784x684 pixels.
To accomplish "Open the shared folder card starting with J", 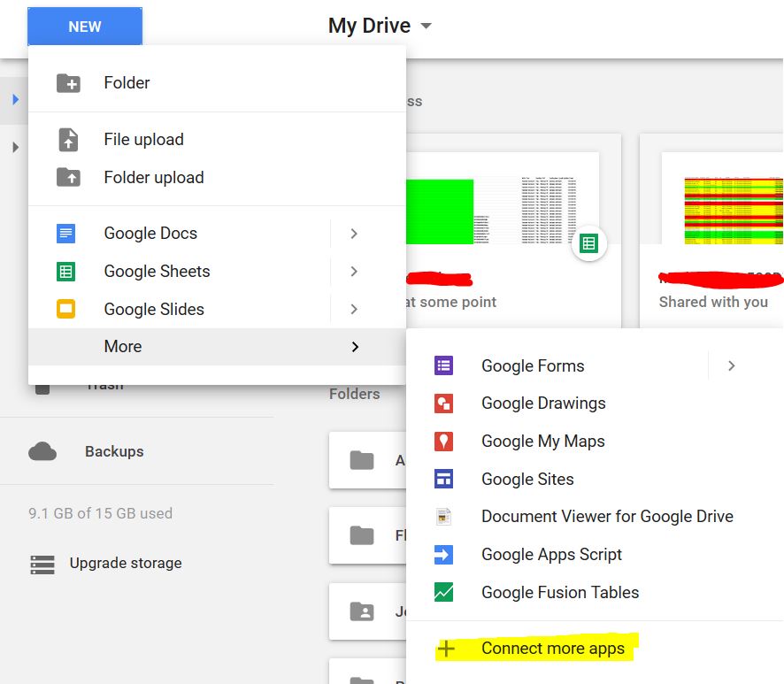I will pyautogui.click(x=368, y=611).
